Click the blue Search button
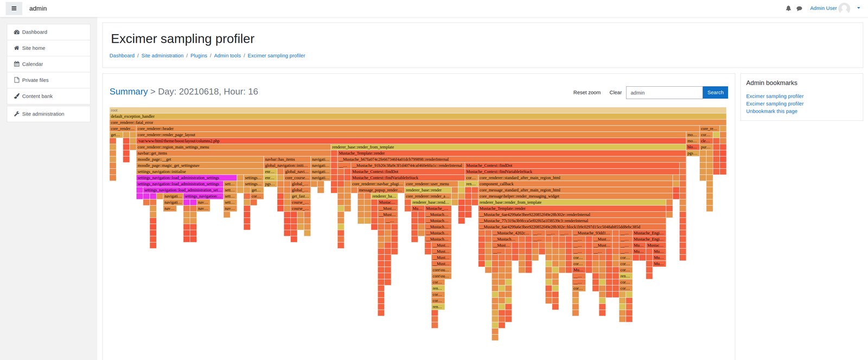This screenshot has height=360, width=868. [715, 93]
